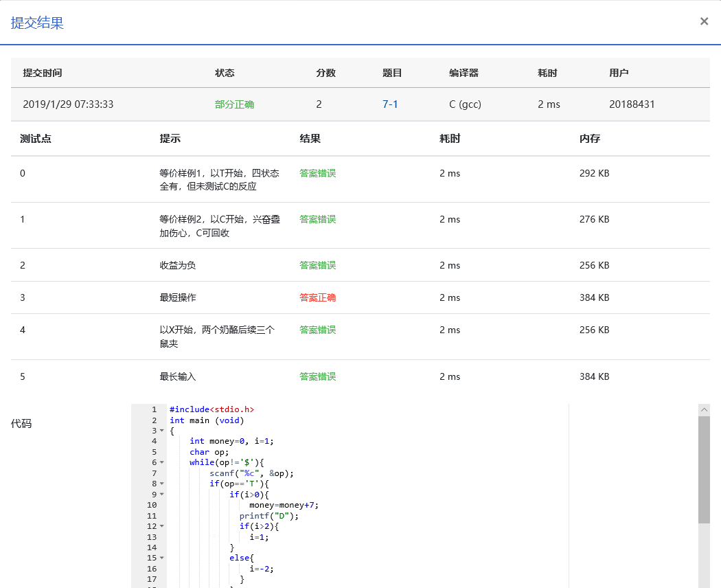The height and width of the screenshot is (588, 721).
Task: Click the 分数 column header
Action: pos(325,73)
